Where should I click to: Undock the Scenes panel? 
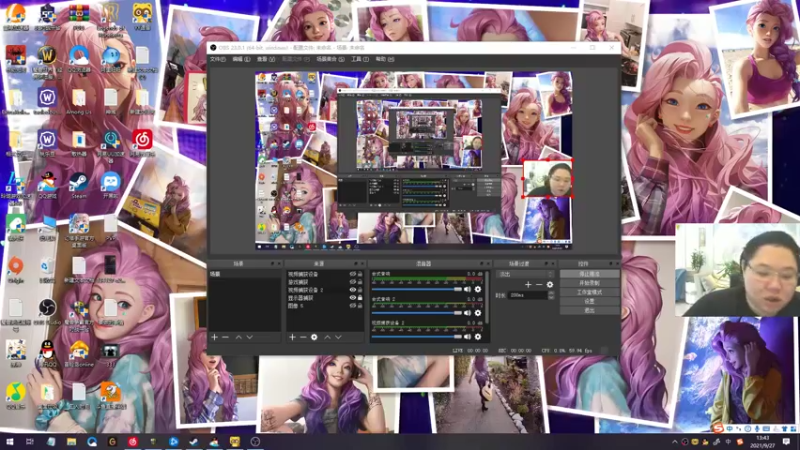pyautogui.click(x=272, y=264)
